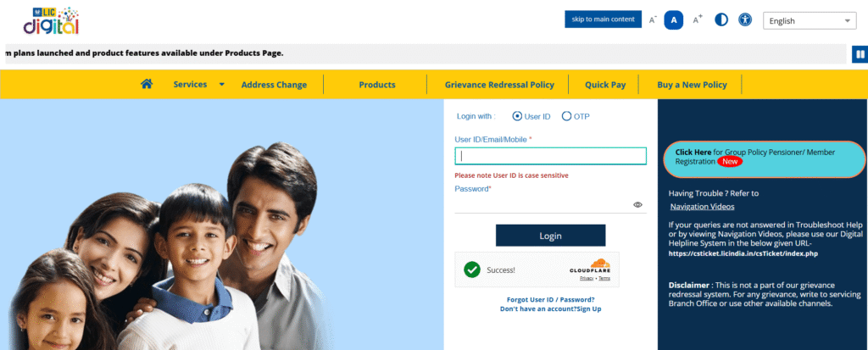Focus the User ID/Email/Mobile input field

coord(550,156)
